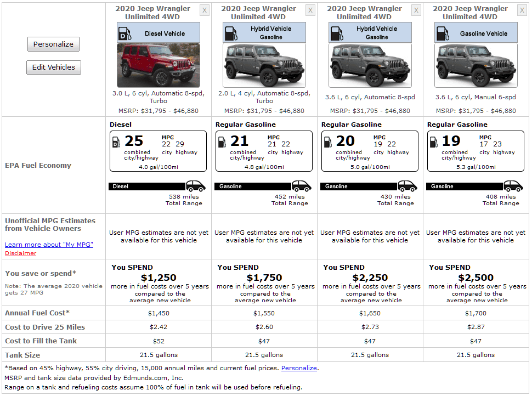Select the $2.73 cost to drive 25 miles

click(370, 327)
